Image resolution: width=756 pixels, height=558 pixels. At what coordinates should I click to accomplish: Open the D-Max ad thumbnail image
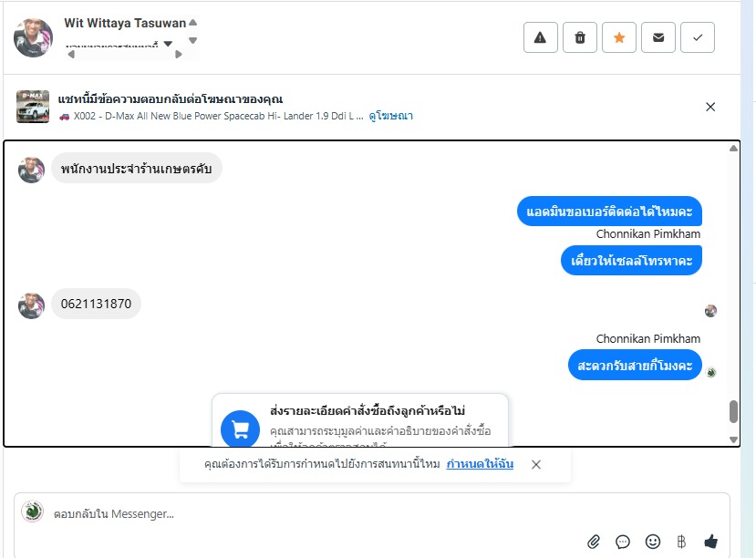tap(33, 107)
